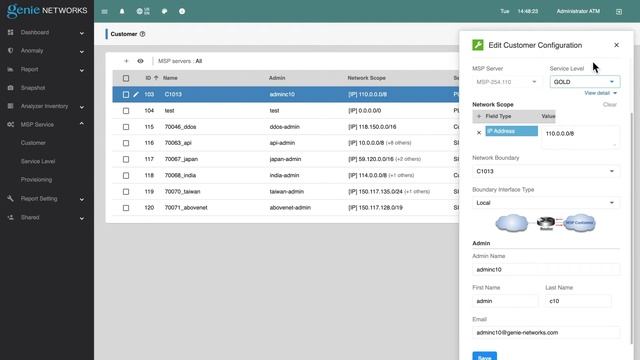Open the Provisioning submenu item

pos(36,180)
